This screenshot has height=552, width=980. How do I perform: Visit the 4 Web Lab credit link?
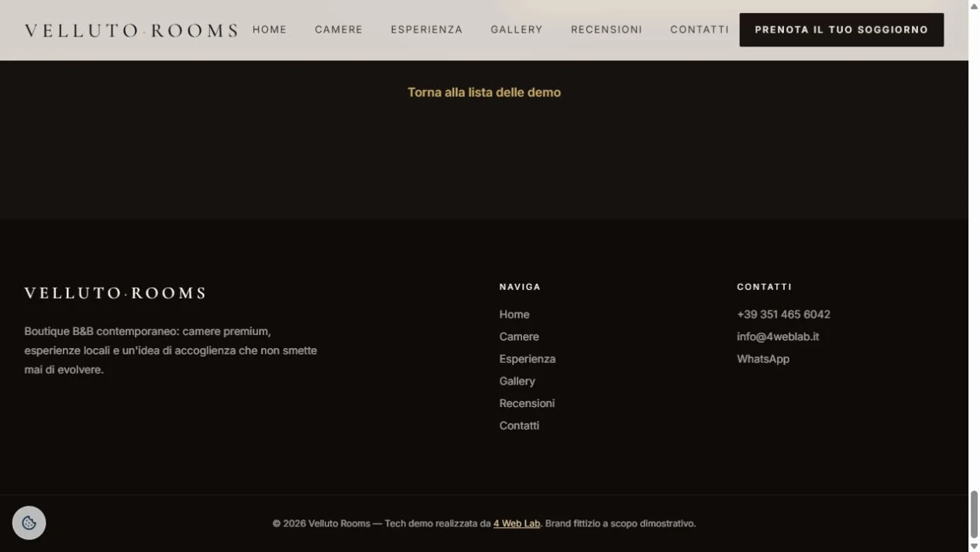tap(517, 523)
